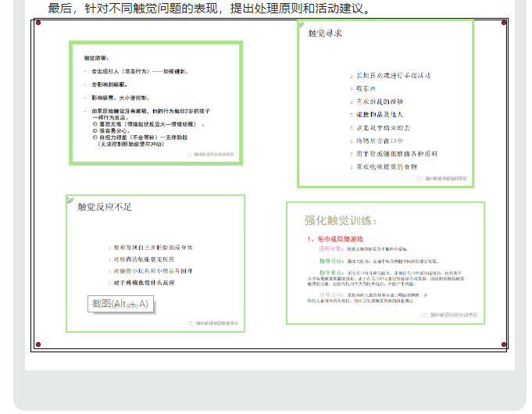This screenshot has height=414, width=532.
Task: Click the sentence starting with 最后，针对不同触觉问题
Action: click(209, 9)
